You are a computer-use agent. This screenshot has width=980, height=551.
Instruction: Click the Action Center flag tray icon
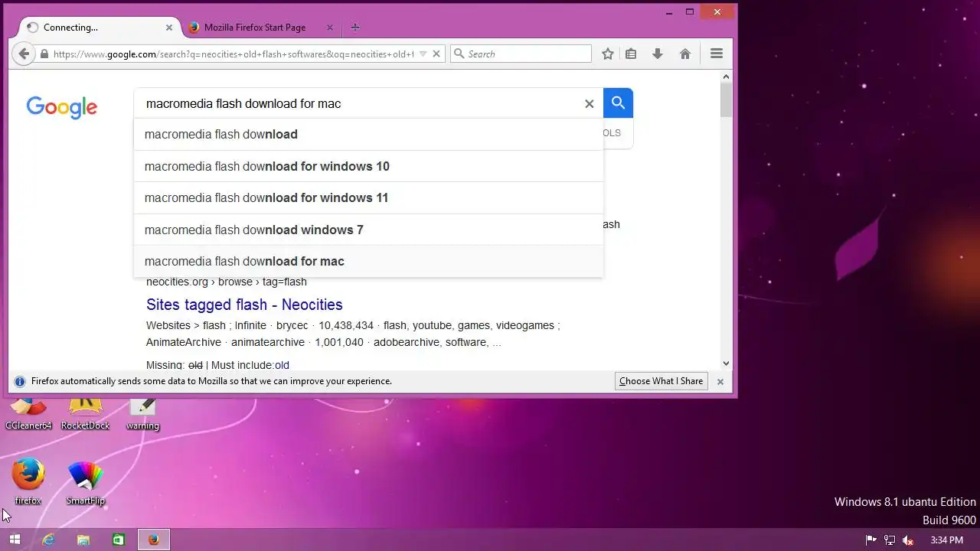(871, 540)
